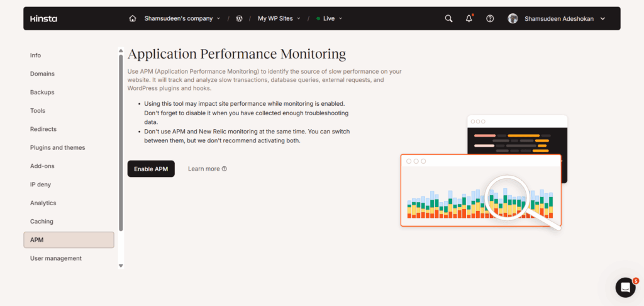Click the sidebar scrollbar up arrow
Screen dimensions: 644x306
click(121, 50)
